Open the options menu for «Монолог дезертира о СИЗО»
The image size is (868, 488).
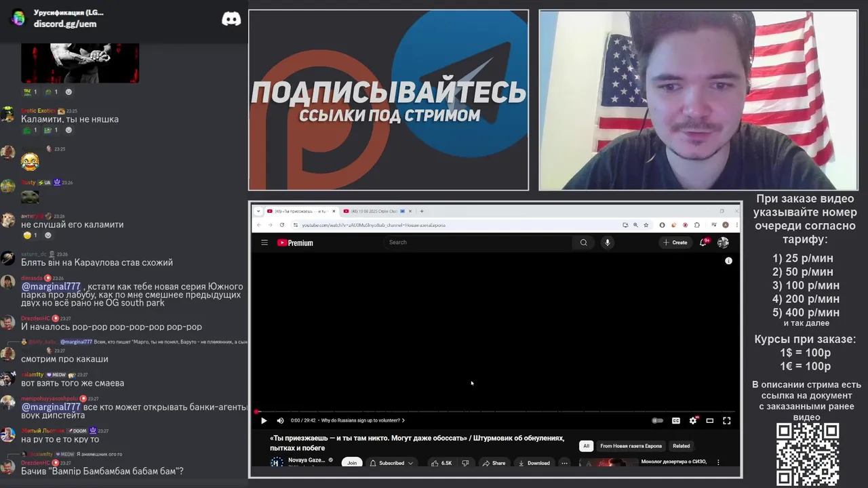click(x=718, y=462)
